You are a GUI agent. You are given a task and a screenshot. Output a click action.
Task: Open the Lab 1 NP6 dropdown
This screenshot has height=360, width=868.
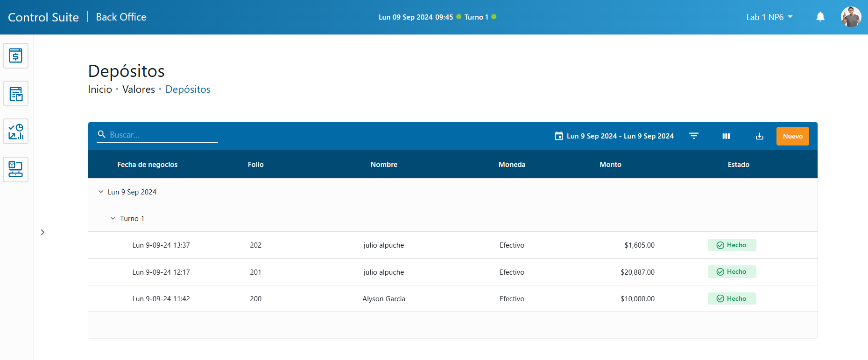769,17
